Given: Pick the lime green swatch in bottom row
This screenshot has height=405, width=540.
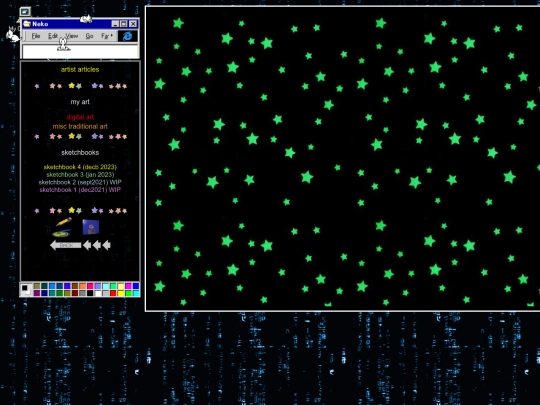Looking at the screenshot, I should tap(128, 293).
